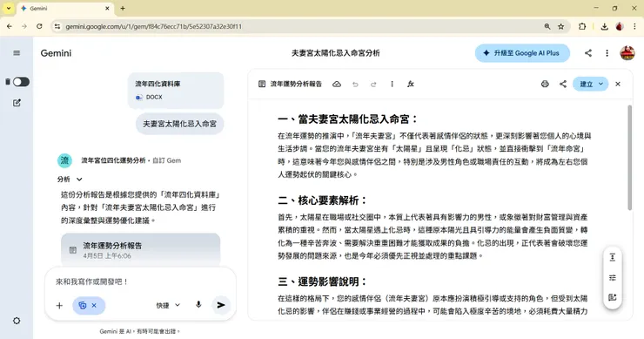This screenshot has width=644, height=339.
Task: Click the cloud save status icon
Action: pyautogui.click(x=337, y=84)
